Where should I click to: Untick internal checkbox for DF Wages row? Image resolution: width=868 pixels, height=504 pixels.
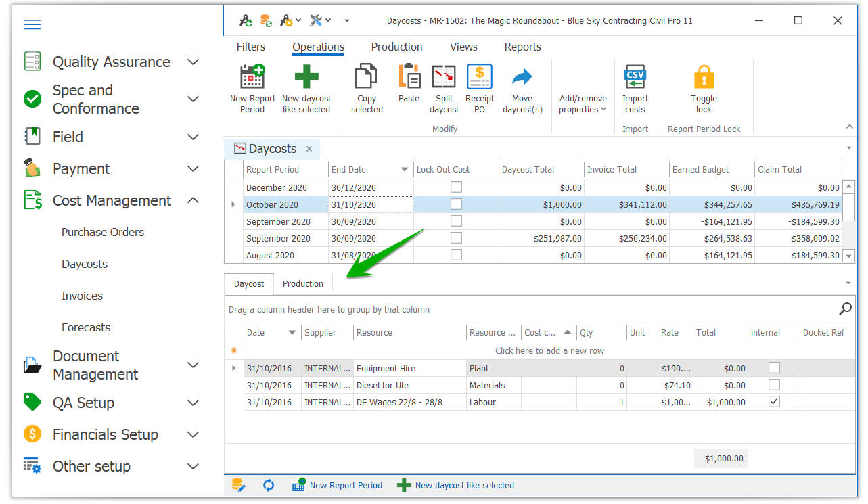tap(774, 402)
